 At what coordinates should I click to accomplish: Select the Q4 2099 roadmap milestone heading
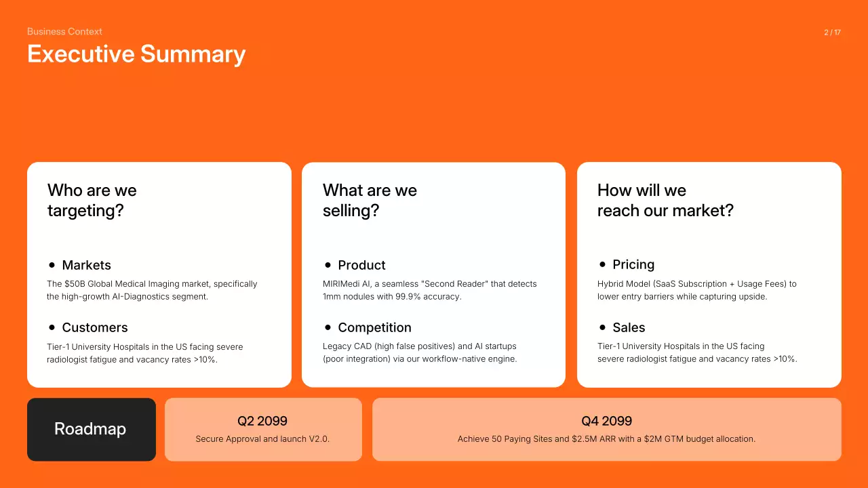pos(606,421)
